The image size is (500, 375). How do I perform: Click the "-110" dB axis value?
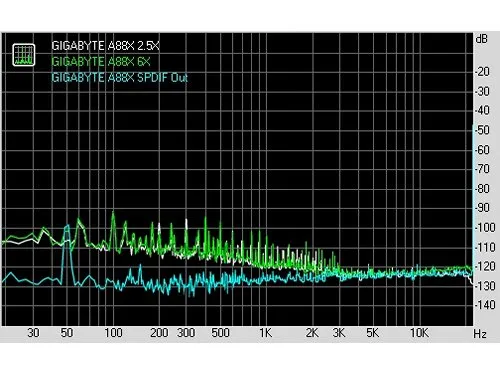485,247
